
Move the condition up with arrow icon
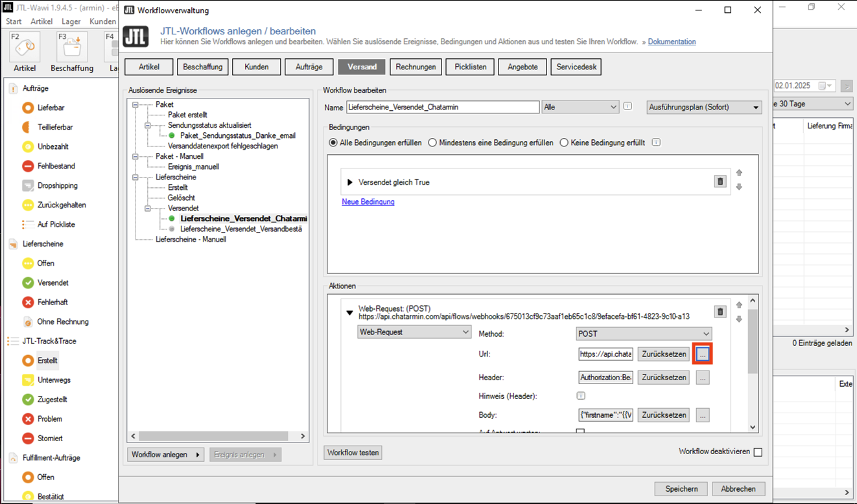click(739, 173)
